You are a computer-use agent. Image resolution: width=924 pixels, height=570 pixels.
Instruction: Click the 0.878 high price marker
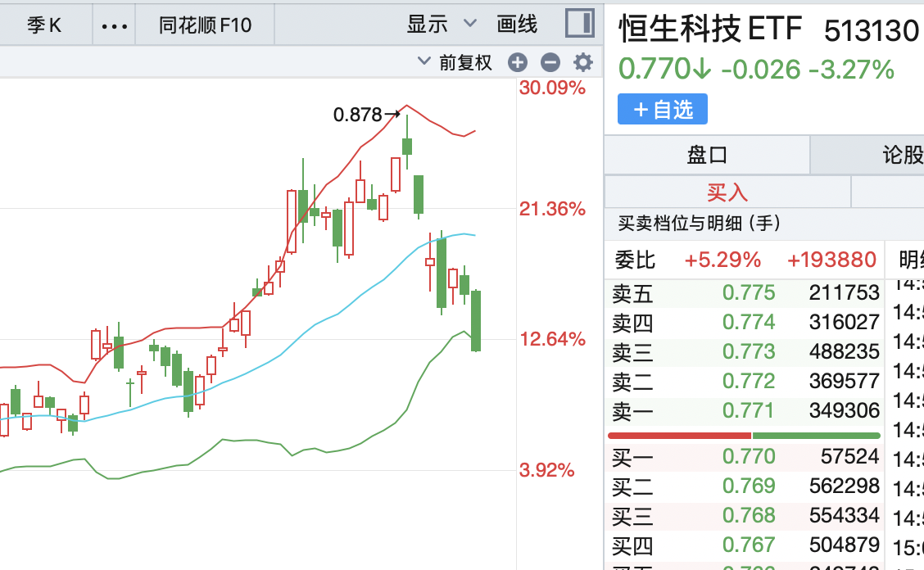[x=358, y=115]
